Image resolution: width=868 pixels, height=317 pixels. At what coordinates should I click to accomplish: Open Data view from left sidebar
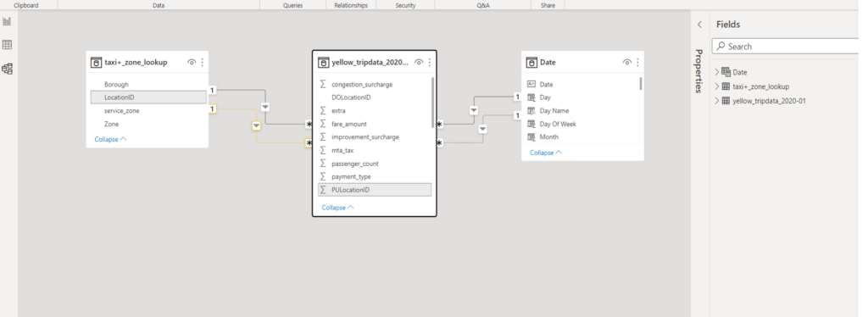(7, 45)
